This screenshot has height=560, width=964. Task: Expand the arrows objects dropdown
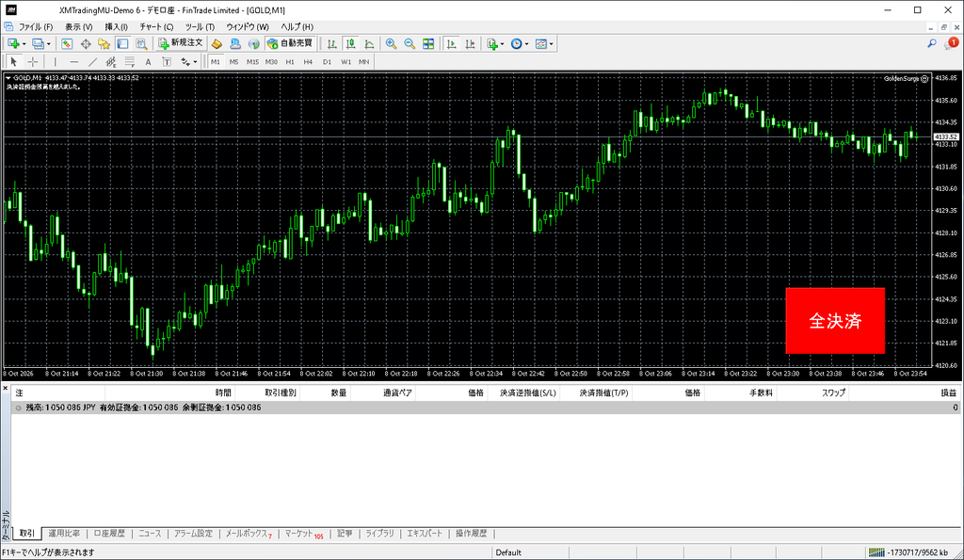tap(195, 62)
